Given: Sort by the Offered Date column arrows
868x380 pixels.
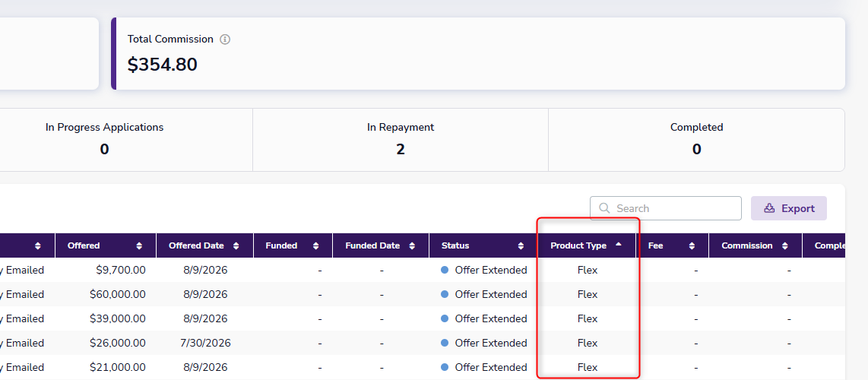Looking at the screenshot, I should click(x=236, y=245).
